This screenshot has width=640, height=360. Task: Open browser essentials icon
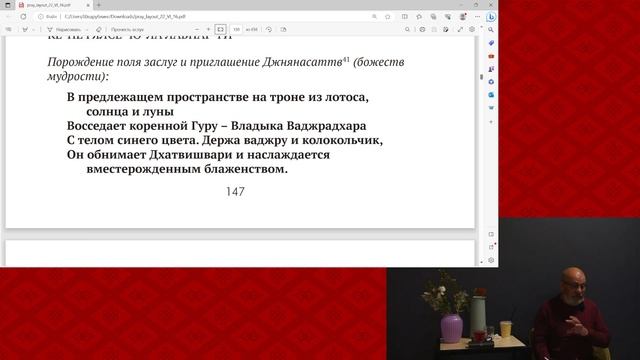click(448, 17)
